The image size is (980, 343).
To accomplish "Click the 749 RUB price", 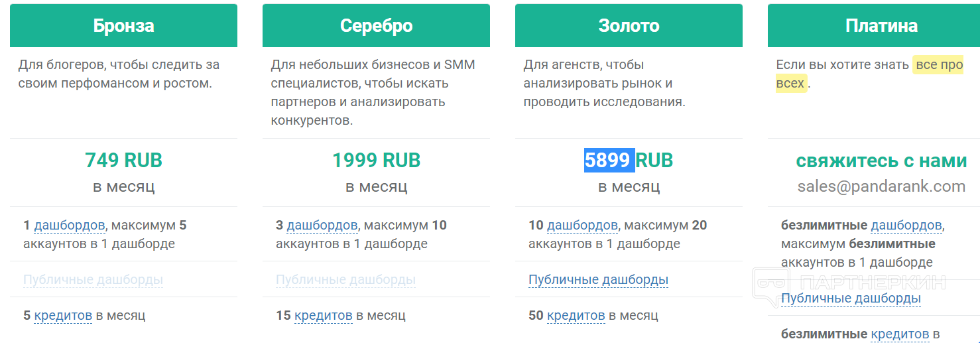I will point(123,161).
